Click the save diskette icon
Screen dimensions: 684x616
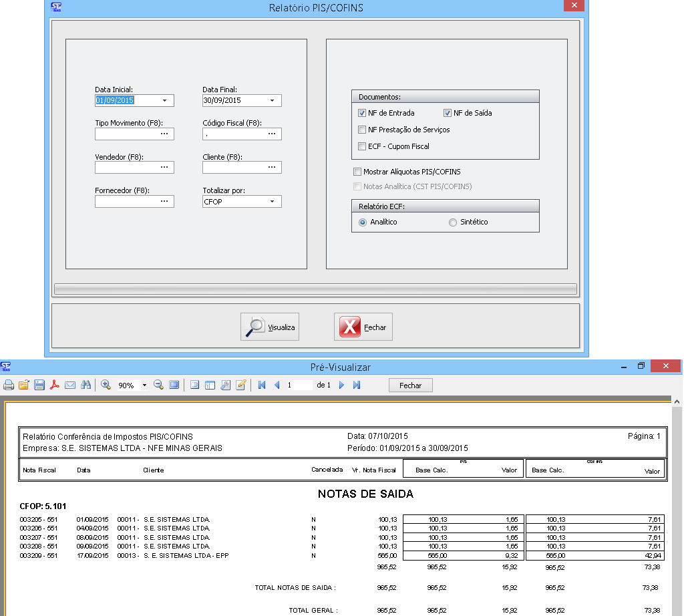[x=39, y=385]
